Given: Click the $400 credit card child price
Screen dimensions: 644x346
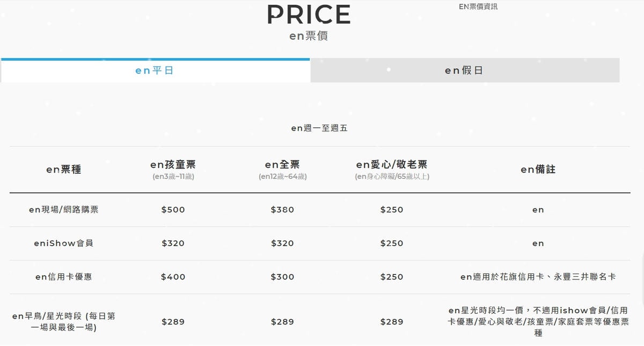Looking at the screenshot, I should [173, 277].
